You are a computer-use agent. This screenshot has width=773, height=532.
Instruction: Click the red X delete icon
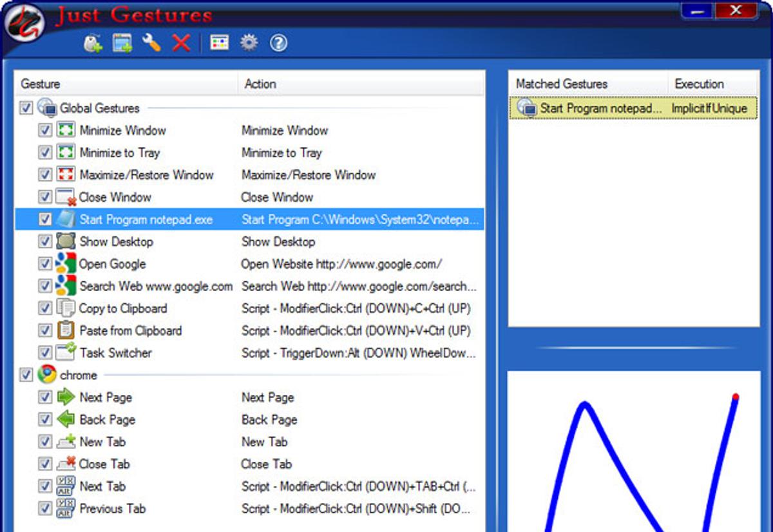coord(182,43)
